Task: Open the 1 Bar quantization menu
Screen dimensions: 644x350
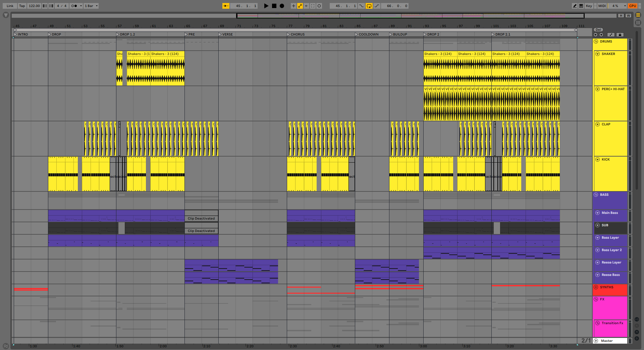Action: tap(91, 6)
